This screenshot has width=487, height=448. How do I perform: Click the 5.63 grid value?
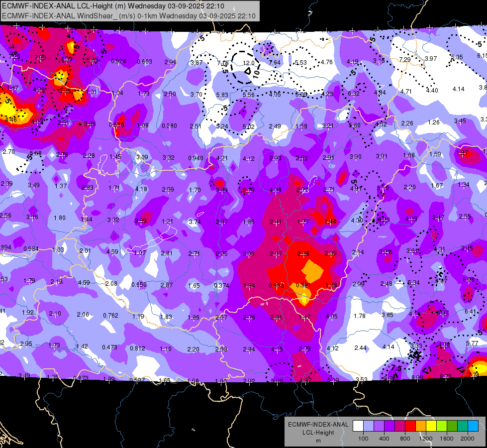[x=92, y=60]
